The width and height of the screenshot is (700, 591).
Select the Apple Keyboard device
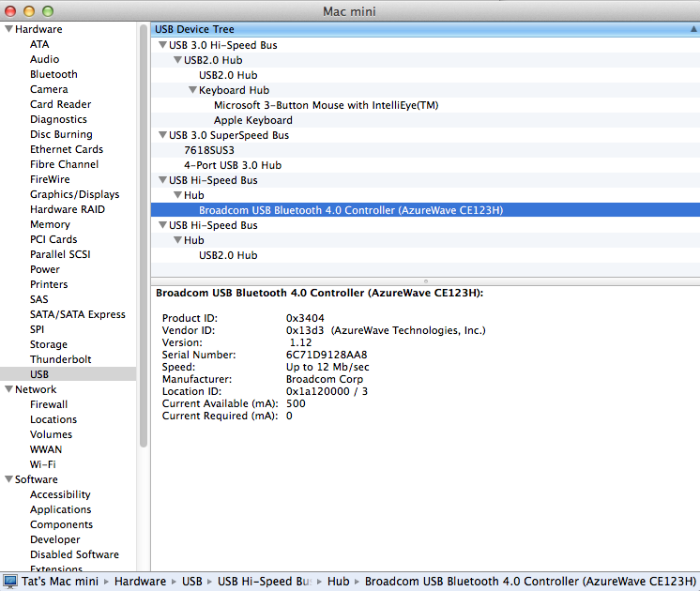tap(252, 120)
